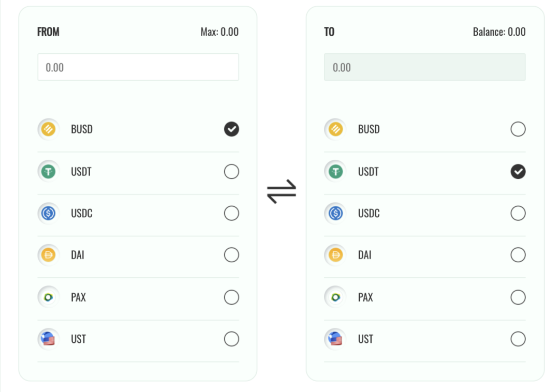The width and height of the screenshot is (559, 392).
Task: Click the UST flag icon in FROM panel
Action: coord(49,339)
